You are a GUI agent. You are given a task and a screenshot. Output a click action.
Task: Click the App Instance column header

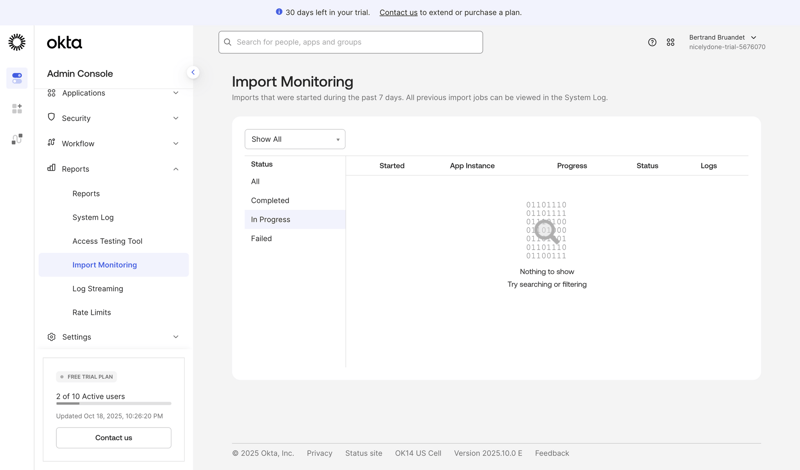click(x=472, y=166)
